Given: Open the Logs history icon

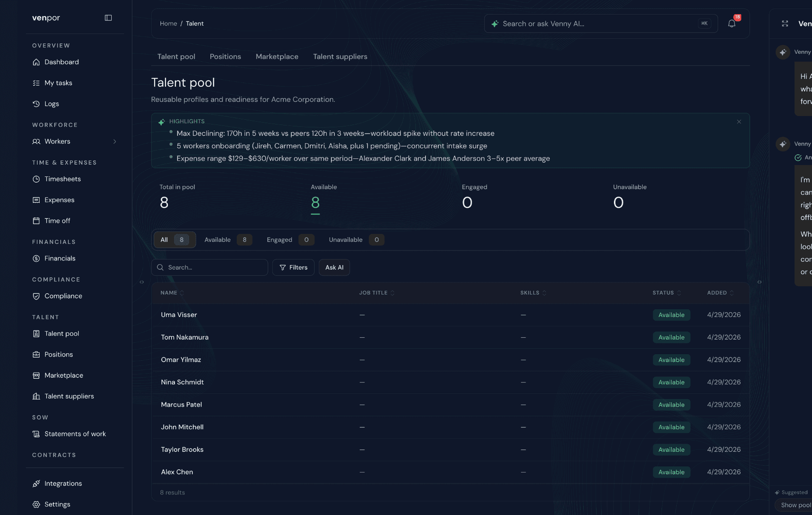Looking at the screenshot, I should coord(36,104).
